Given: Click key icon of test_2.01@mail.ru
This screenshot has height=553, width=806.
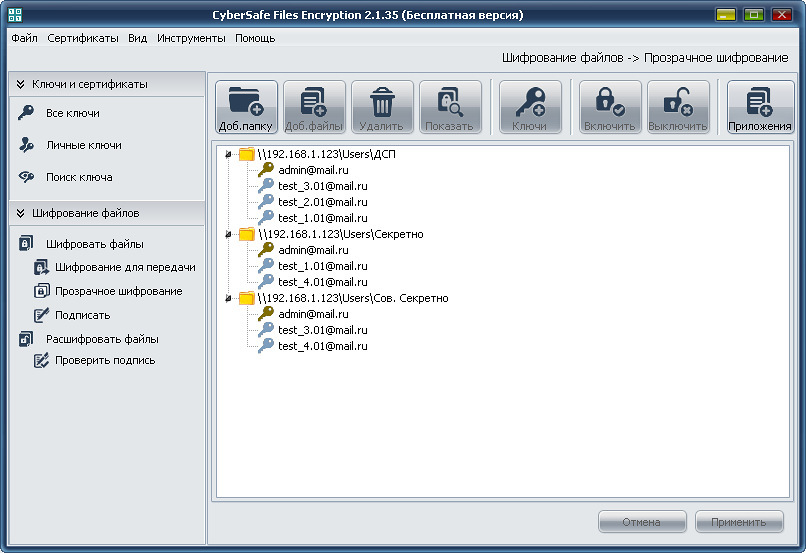Looking at the screenshot, I should (266, 201).
